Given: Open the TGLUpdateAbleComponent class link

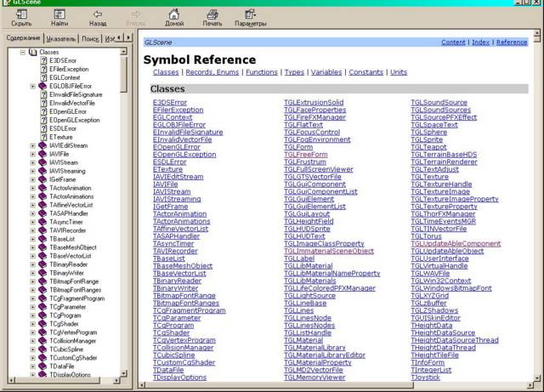Looking at the screenshot, I should click(456, 244).
